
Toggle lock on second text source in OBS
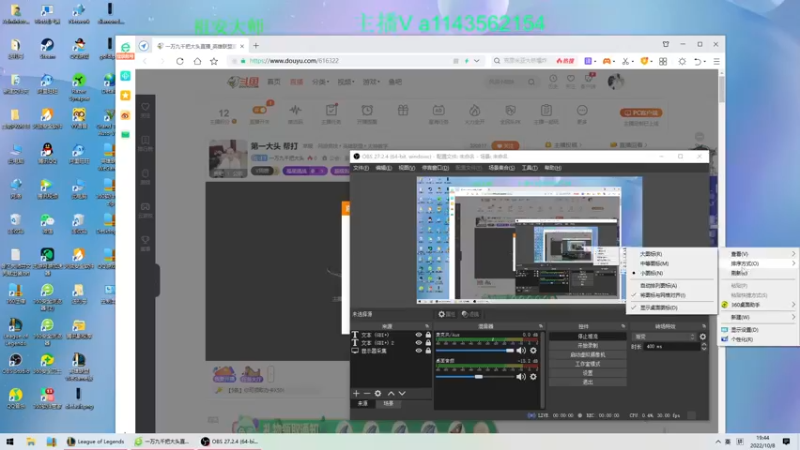(x=428, y=343)
